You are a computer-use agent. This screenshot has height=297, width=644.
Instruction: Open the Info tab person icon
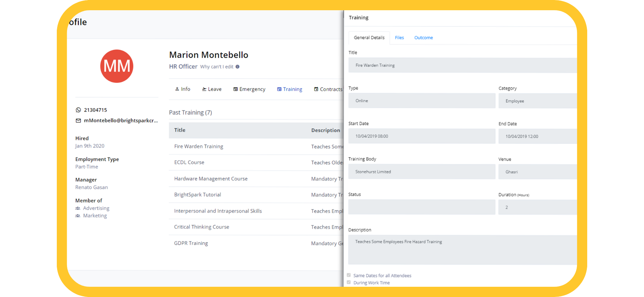click(177, 89)
